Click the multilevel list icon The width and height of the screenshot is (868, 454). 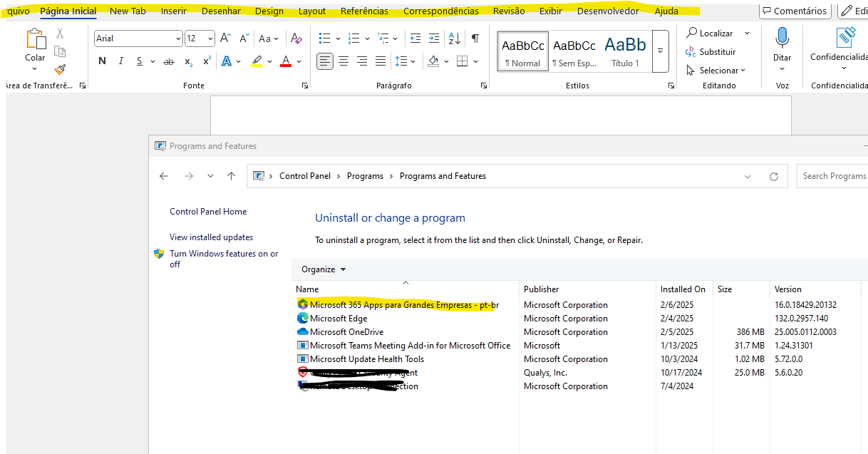(383, 38)
